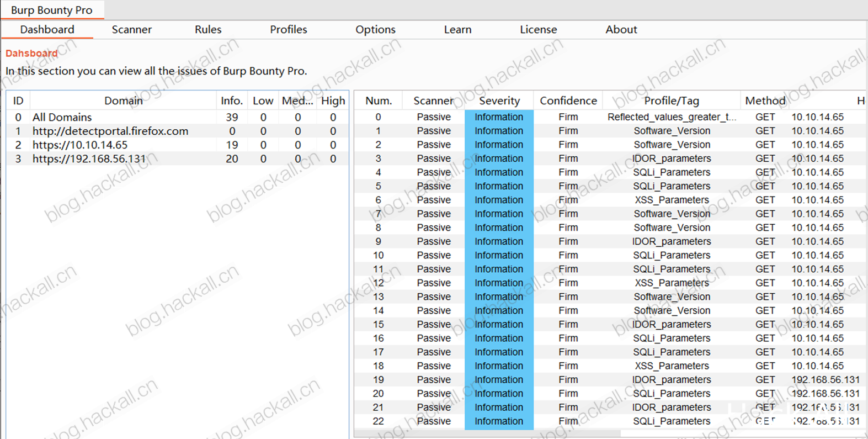This screenshot has width=868, height=439.
Task: Open the Rules tab
Action: (x=208, y=30)
